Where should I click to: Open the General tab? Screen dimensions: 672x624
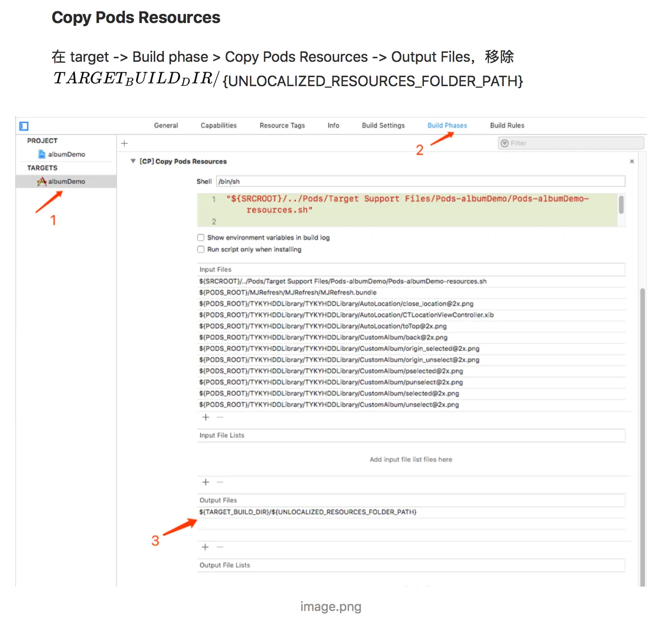click(x=166, y=125)
